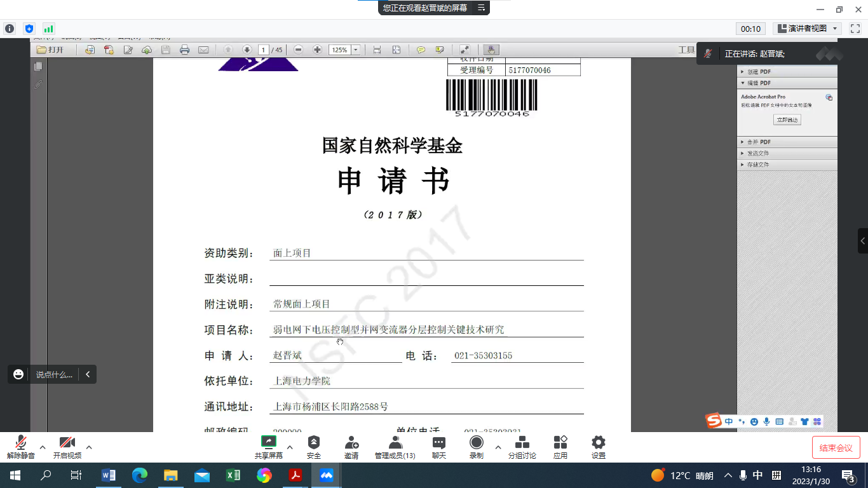Select the hand pan tool
Screen dimensions: 868x488
[x=491, y=50]
